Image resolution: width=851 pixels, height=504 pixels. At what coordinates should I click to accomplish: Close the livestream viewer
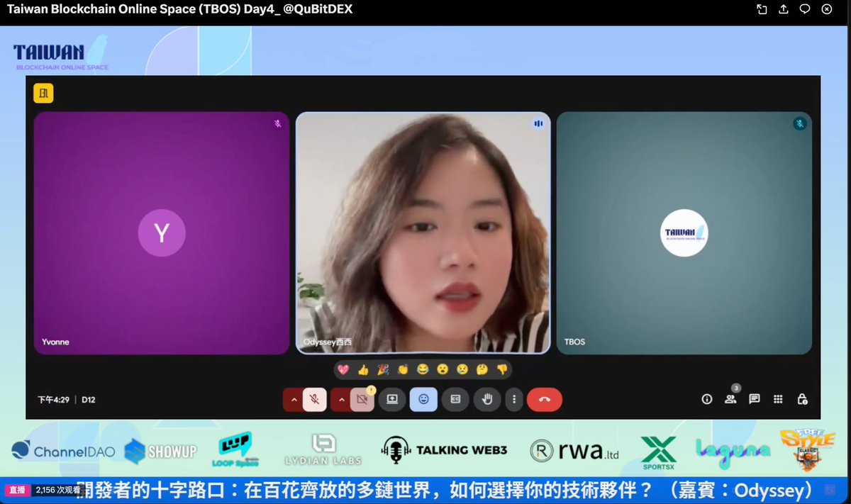826,9
